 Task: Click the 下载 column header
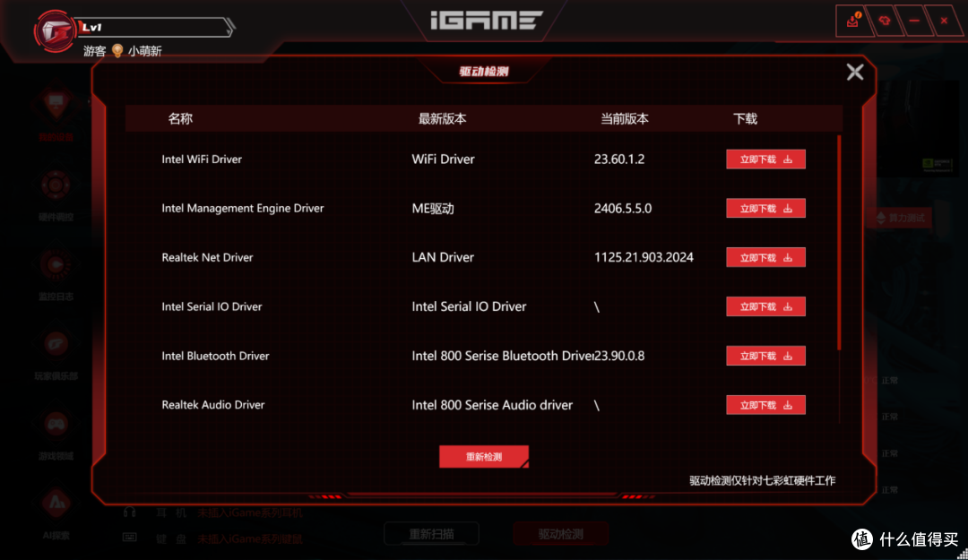(x=745, y=118)
